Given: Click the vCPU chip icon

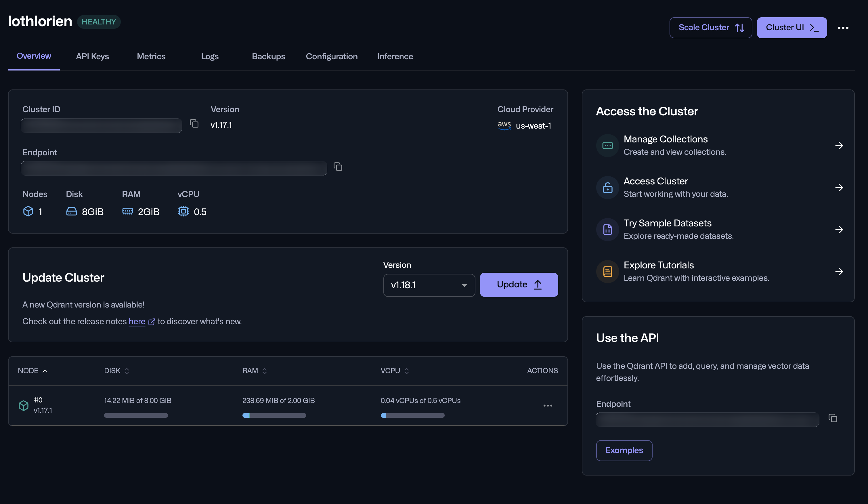Looking at the screenshot, I should (x=183, y=211).
